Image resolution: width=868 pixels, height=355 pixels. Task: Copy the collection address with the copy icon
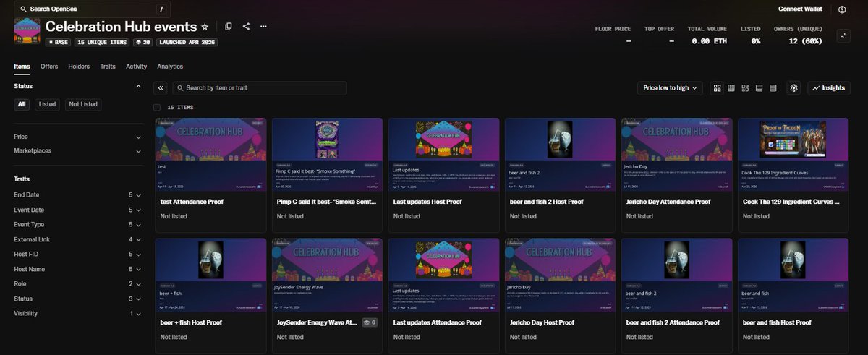(x=229, y=27)
